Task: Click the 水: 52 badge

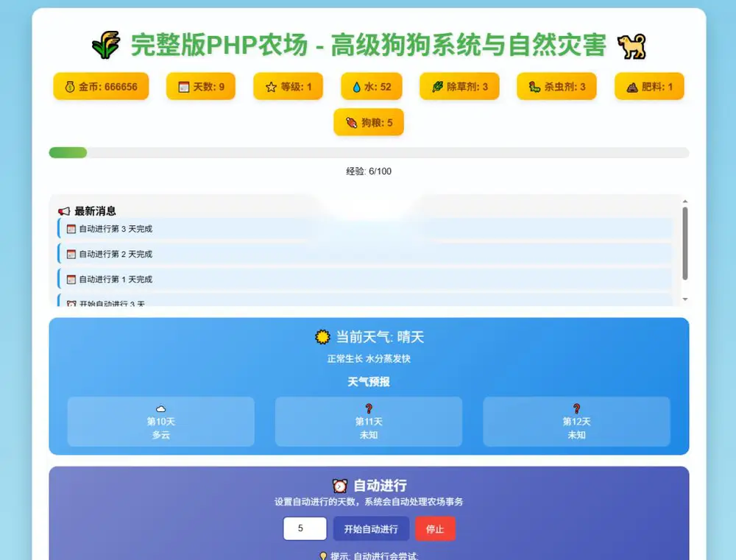Action: tap(372, 86)
